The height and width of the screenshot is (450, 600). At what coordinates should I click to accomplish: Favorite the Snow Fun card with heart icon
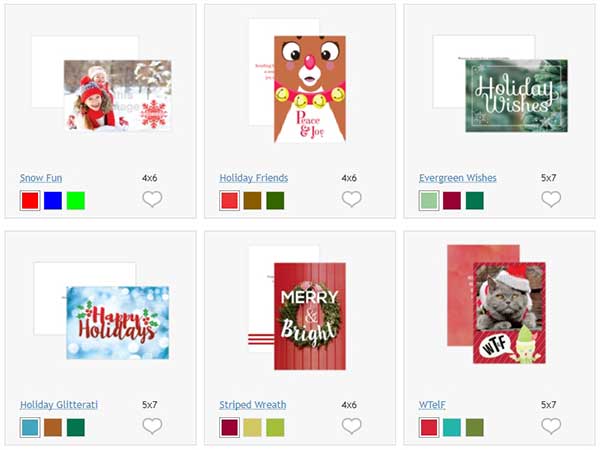tap(152, 199)
